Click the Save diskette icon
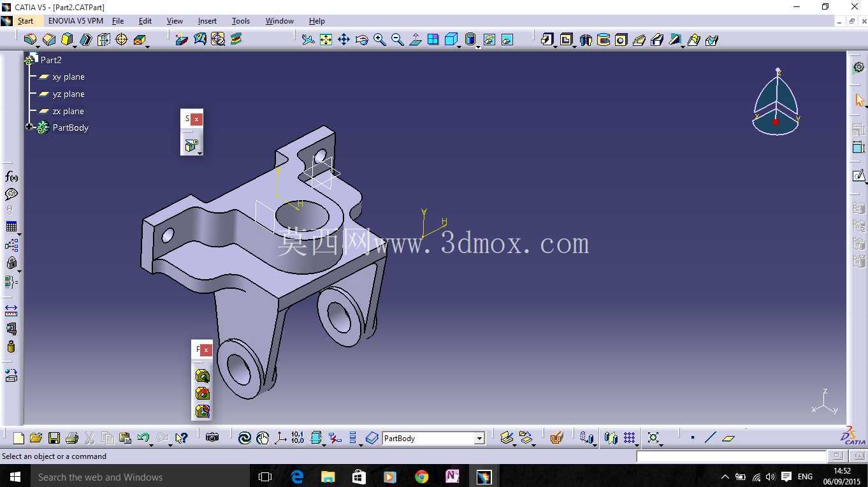Viewport: 868px width, 487px height. 54,438
